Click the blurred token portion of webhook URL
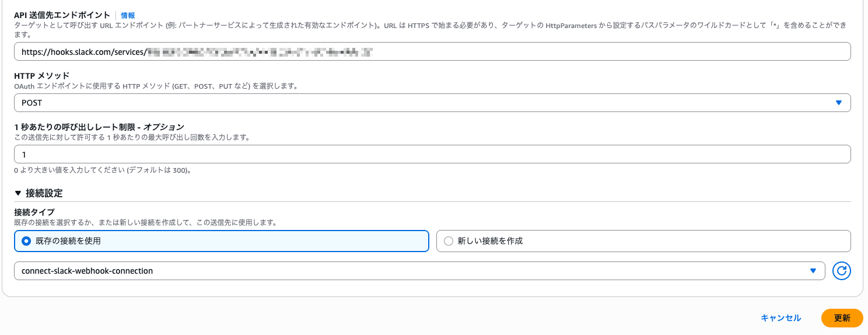868x335 pixels. point(260,52)
